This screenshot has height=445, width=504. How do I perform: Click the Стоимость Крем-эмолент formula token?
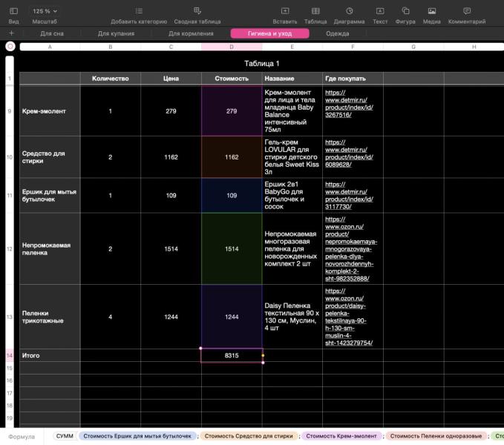click(341, 436)
